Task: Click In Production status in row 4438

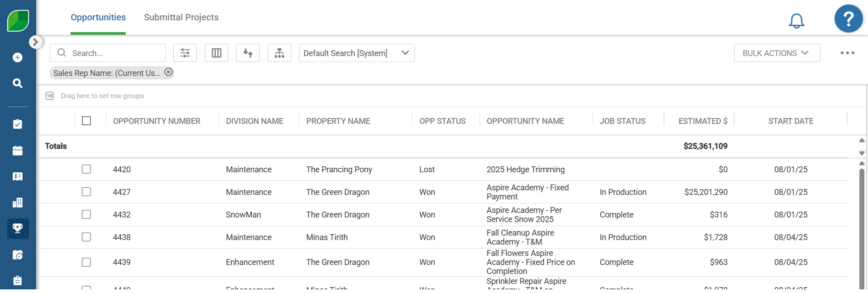Action: (623, 237)
